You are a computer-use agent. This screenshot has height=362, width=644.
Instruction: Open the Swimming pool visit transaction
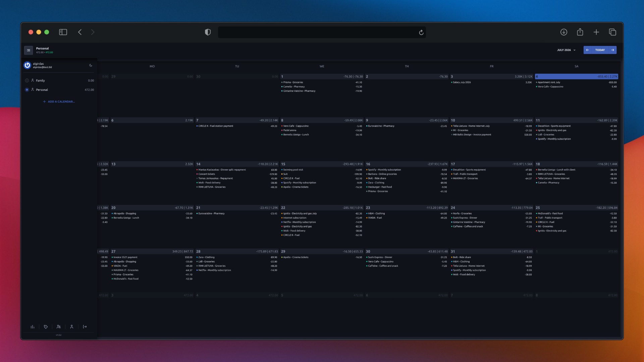[x=322, y=170]
